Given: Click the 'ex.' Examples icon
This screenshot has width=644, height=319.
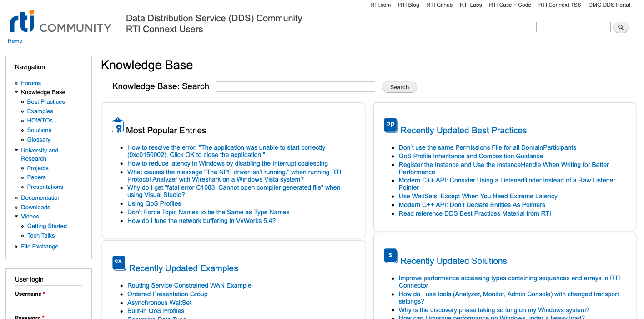Looking at the screenshot, I should [119, 263].
